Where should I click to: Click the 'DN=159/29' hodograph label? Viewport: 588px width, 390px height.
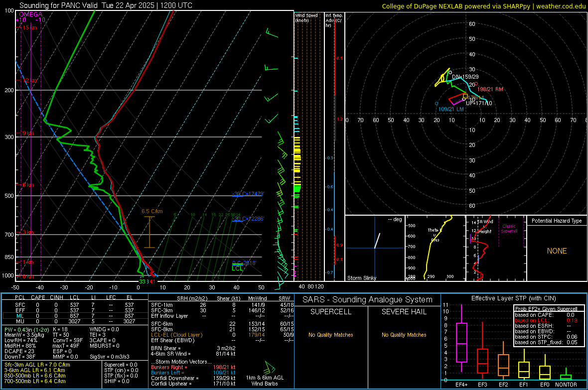click(465, 77)
